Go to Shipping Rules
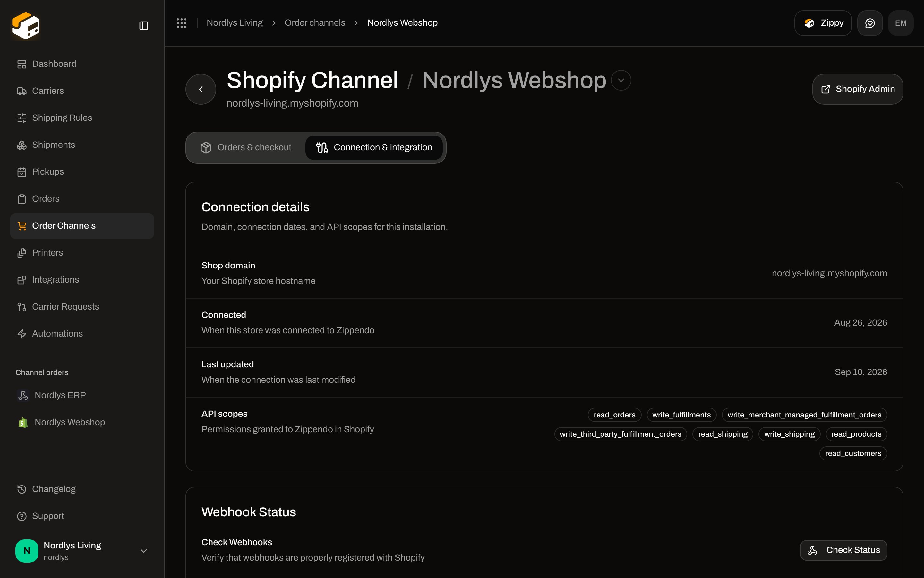 point(82,118)
